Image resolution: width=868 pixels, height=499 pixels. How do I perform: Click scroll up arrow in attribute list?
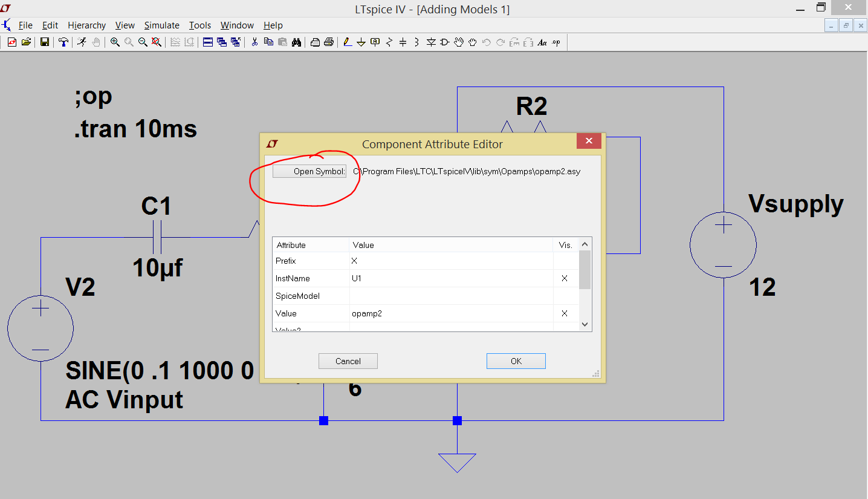point(585,244)
